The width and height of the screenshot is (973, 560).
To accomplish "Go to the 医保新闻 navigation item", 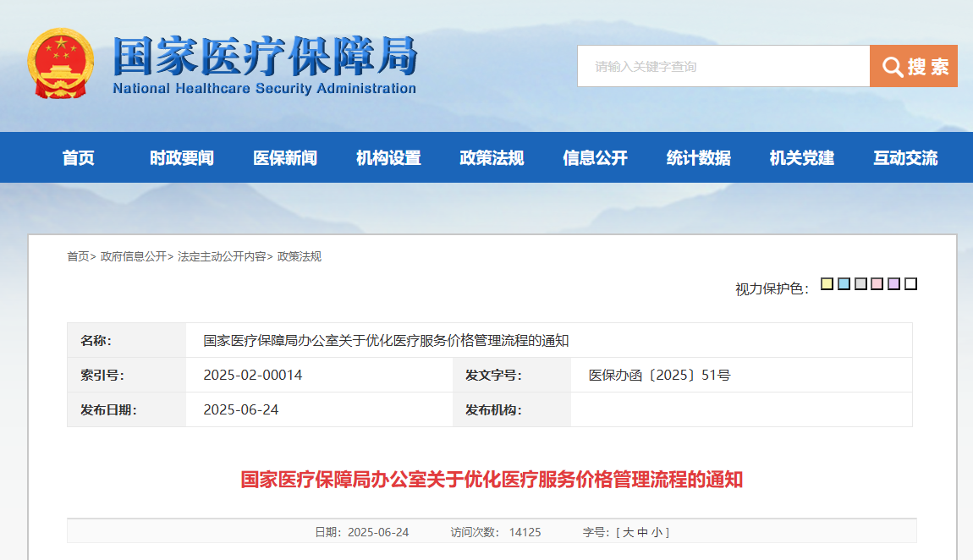I will tap(285, 158).
